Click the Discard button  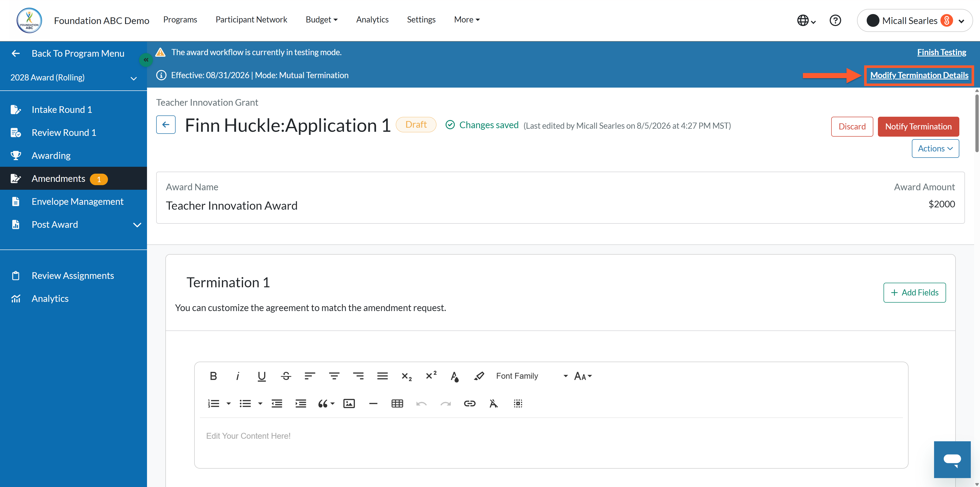tap(852, 126)
